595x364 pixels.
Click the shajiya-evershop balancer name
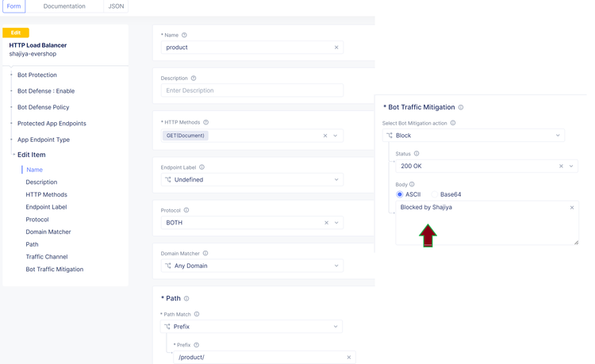coord(33,54)
